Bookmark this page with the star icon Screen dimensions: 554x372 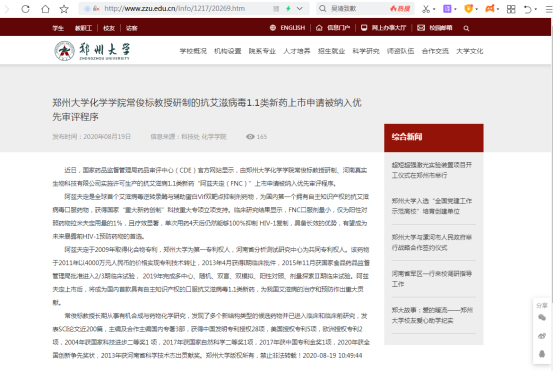tap(64, 9)
